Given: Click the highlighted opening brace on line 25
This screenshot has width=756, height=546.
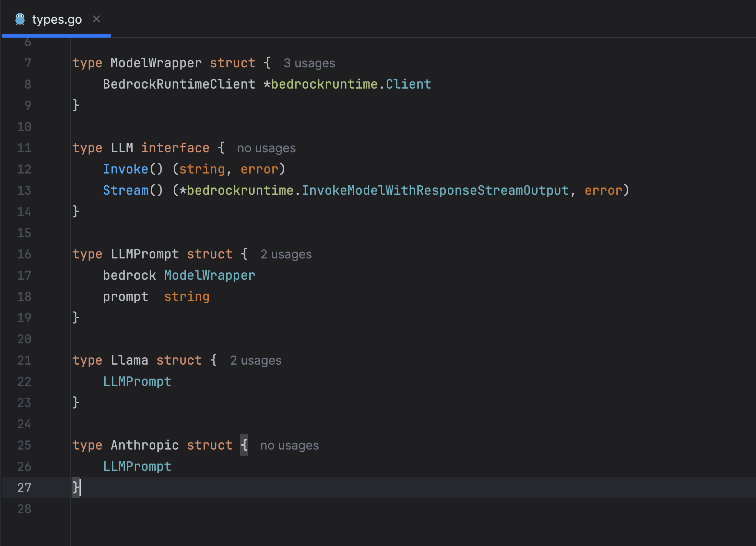Looking at the screenshot, I should [x=244, y=445].
